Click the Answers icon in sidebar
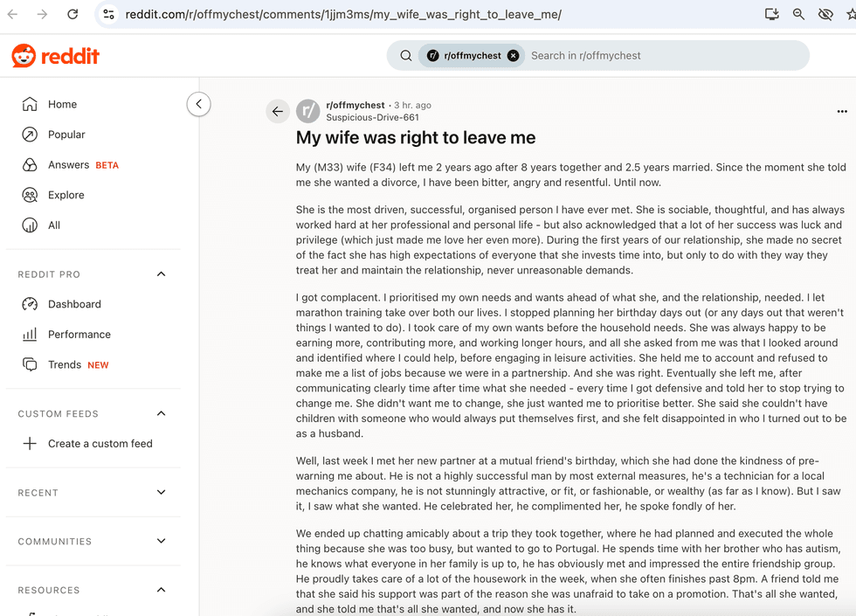The width and height of the screenshot is (856, 616). (x=30, y=165)
